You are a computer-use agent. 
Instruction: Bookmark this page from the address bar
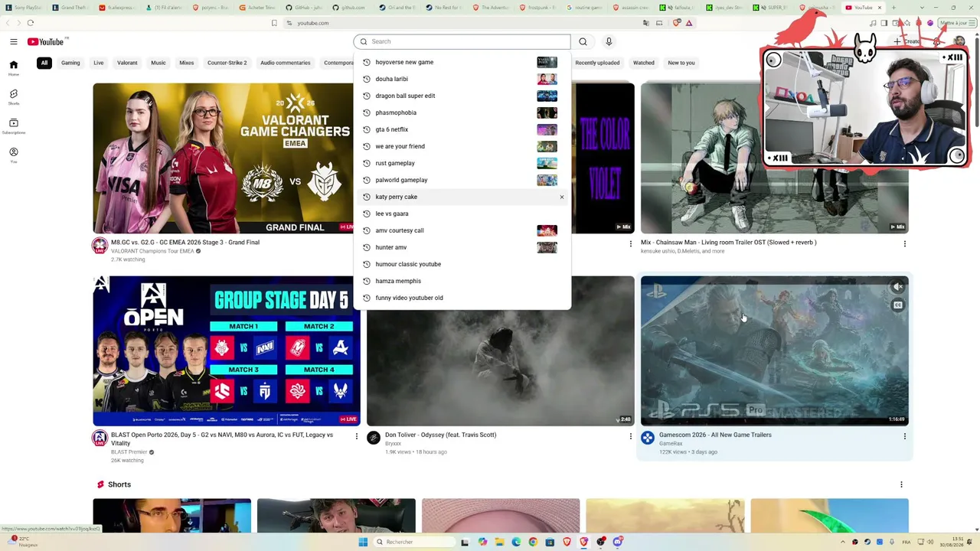point(274,23)
